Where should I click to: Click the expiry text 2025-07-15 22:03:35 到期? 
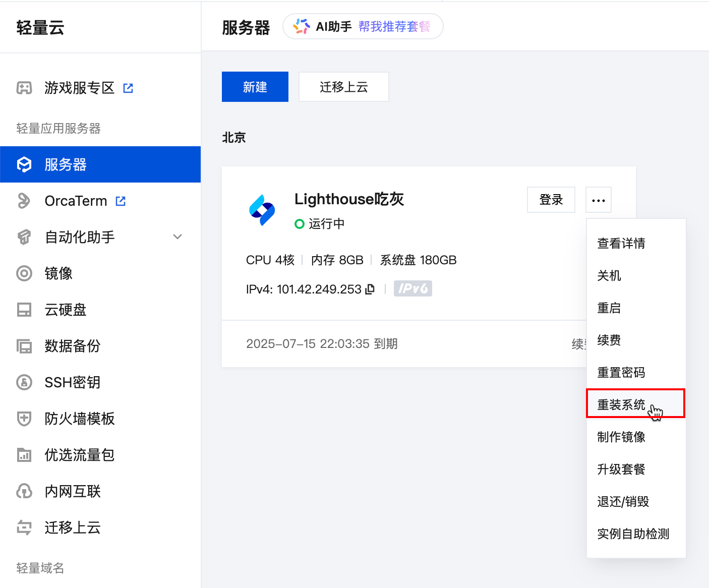pyautogui.click(x=322, y=344)
